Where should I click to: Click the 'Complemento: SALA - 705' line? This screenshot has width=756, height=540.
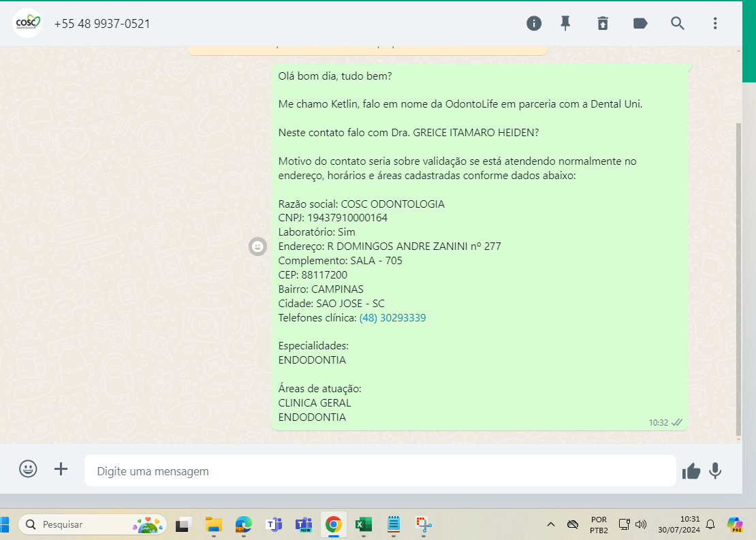pos(340,261)
